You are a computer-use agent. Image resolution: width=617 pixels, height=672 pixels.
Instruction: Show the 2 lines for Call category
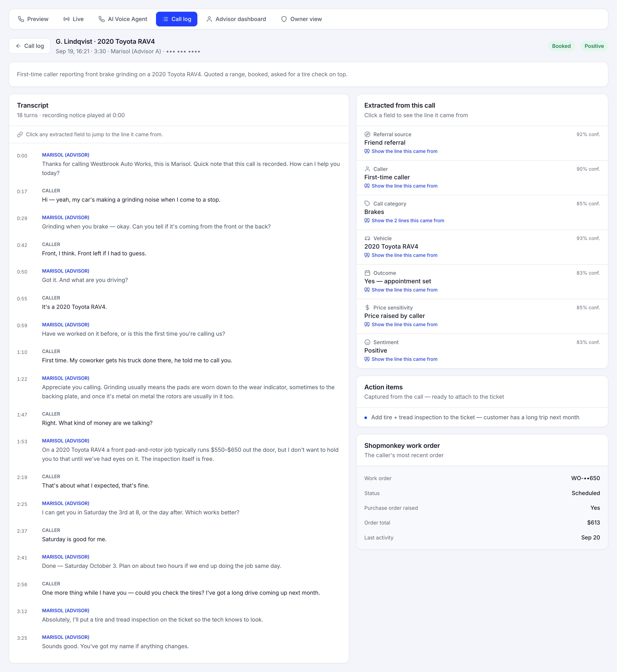coord(404,220)
